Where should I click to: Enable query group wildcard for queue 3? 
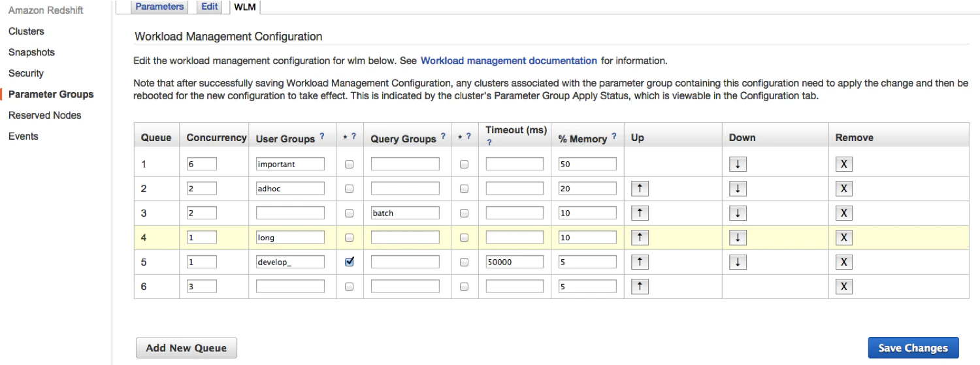click(464, 213)
